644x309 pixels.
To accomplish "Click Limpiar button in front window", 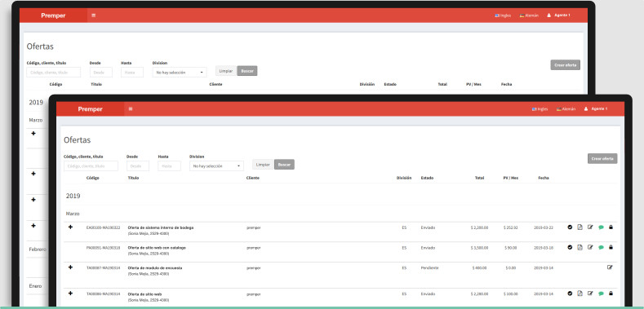I will point(264,165).
